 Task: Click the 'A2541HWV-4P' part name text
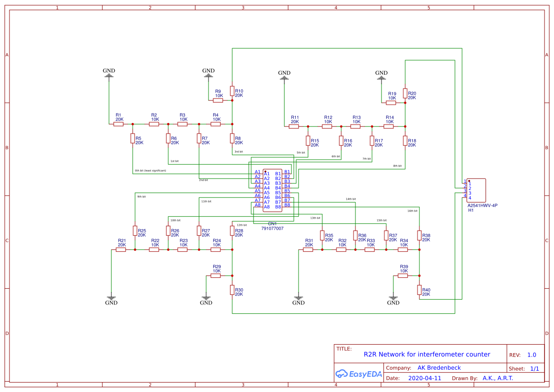(482, 205)
